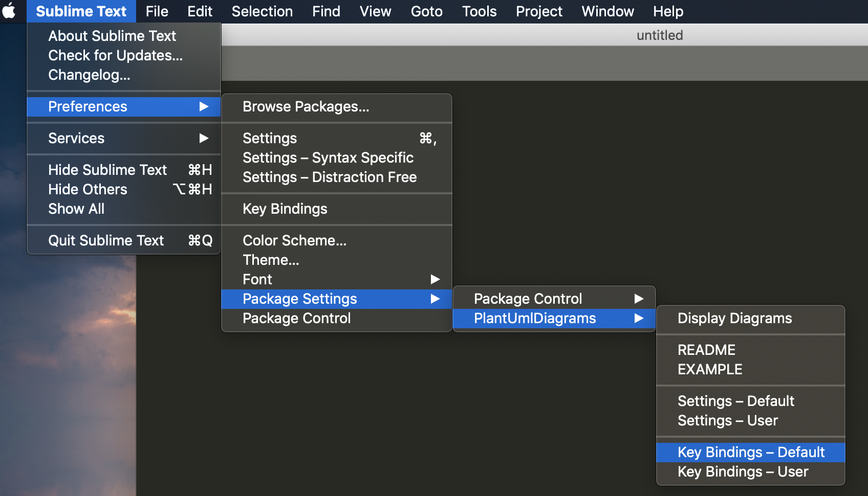Choose Browse Packages… from Preferences
Screen dimensions: 868x496
306,107
